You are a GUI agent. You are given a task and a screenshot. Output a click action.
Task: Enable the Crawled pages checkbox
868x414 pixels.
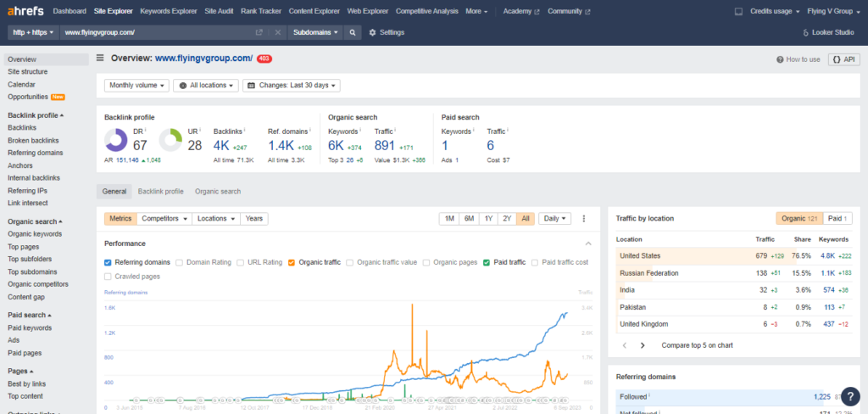click(108, 276)
